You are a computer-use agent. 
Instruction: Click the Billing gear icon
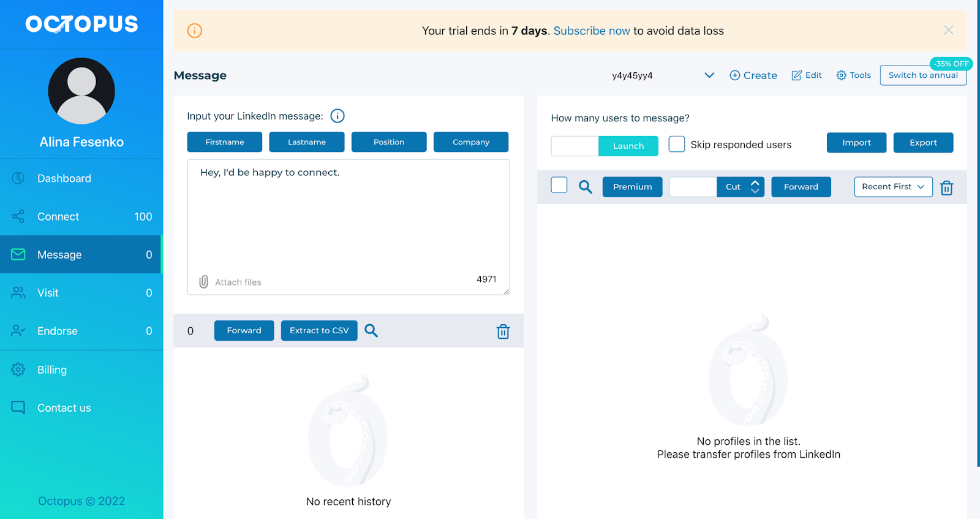[x=18, y=369]
